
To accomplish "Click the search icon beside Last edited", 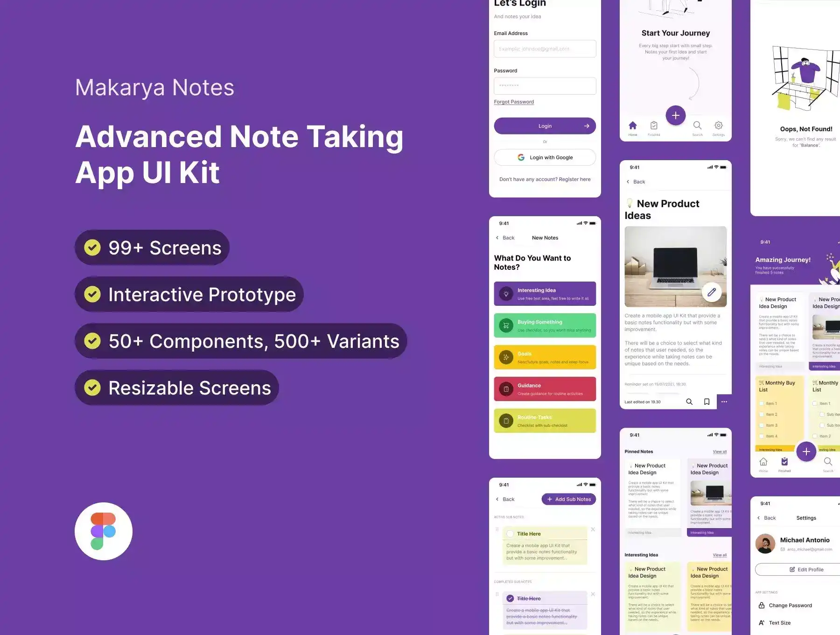I will coord(689,402).
